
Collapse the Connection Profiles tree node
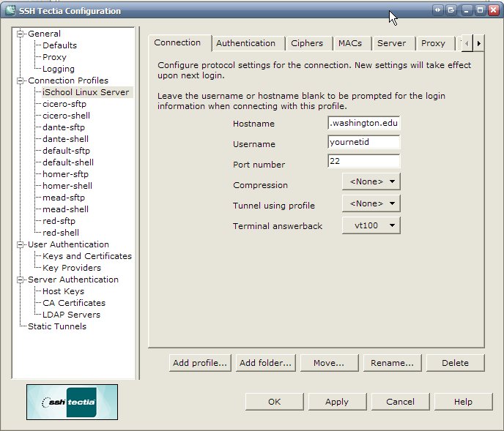21,80
